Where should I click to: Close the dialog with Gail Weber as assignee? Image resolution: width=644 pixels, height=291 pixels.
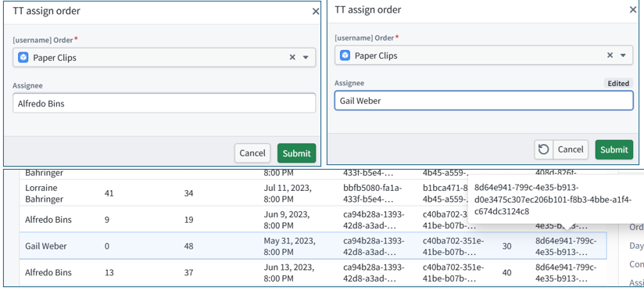pos(633,10)
